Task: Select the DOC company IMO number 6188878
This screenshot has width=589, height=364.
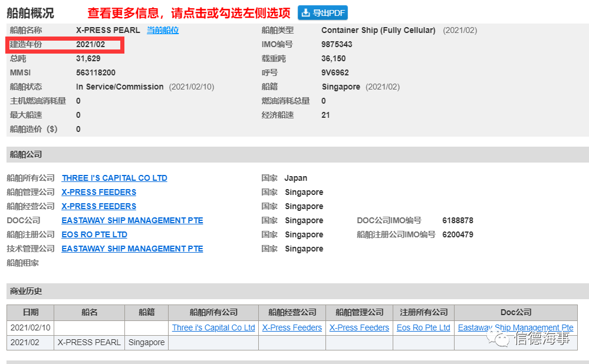Action: 458,220
